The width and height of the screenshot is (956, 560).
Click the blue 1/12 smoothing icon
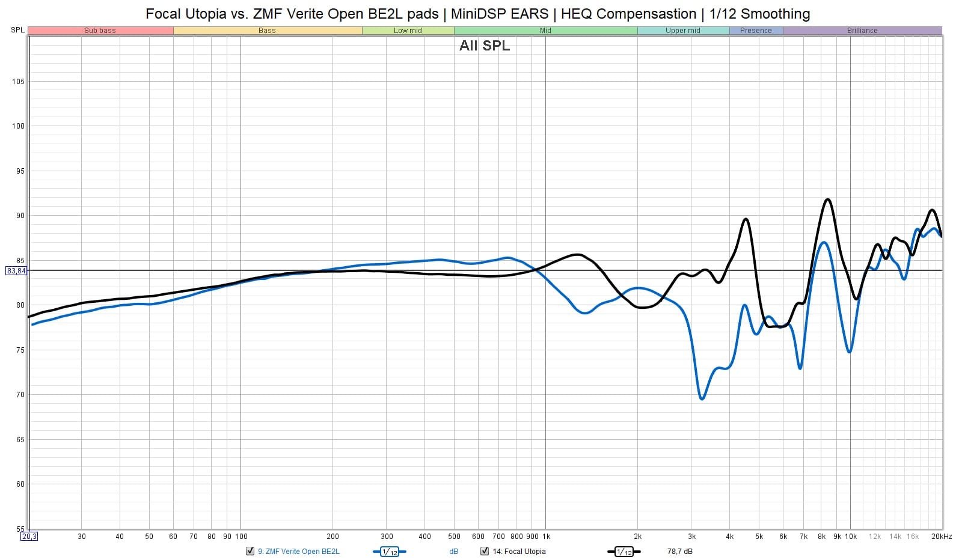pyautogui.click(x=389, y=552)
